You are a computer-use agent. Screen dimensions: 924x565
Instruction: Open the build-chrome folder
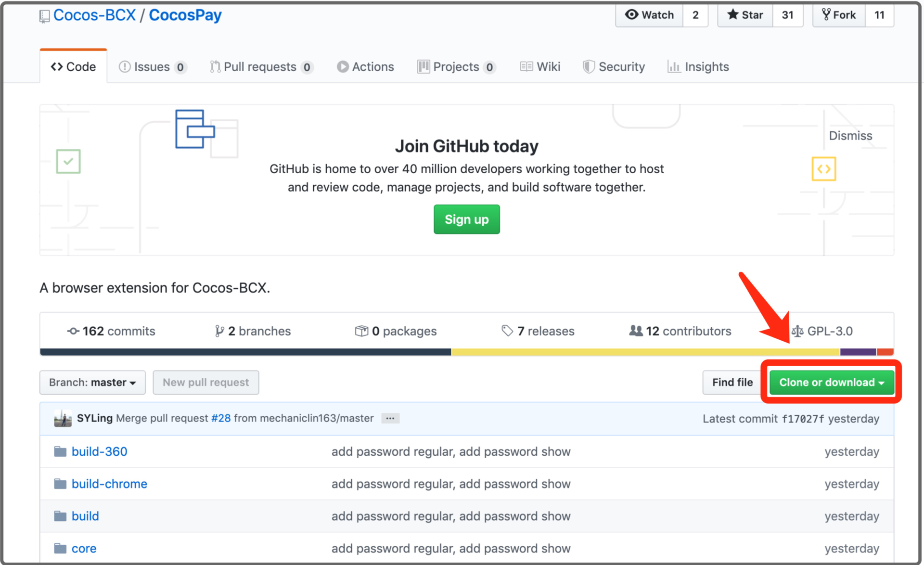click(109, 484)
